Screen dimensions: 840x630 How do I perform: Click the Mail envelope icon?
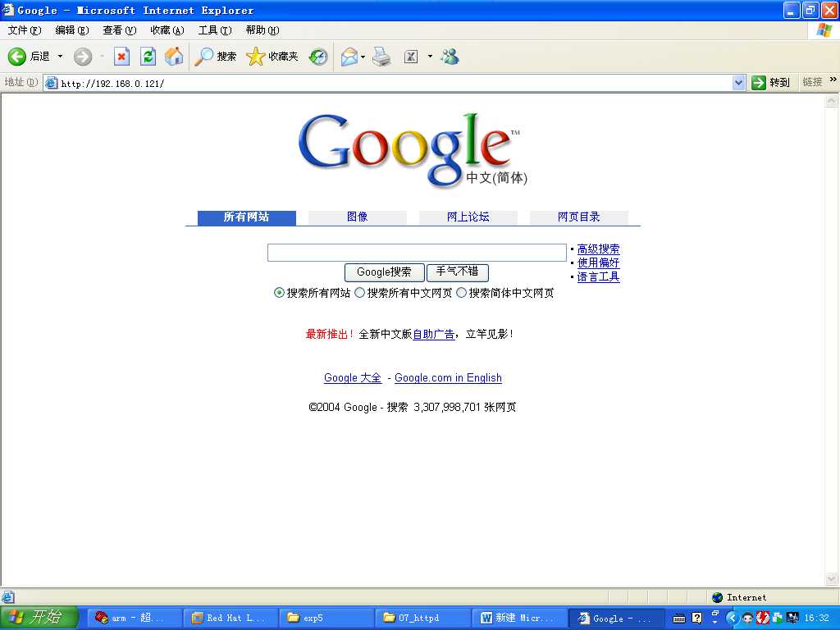[349, 57]
